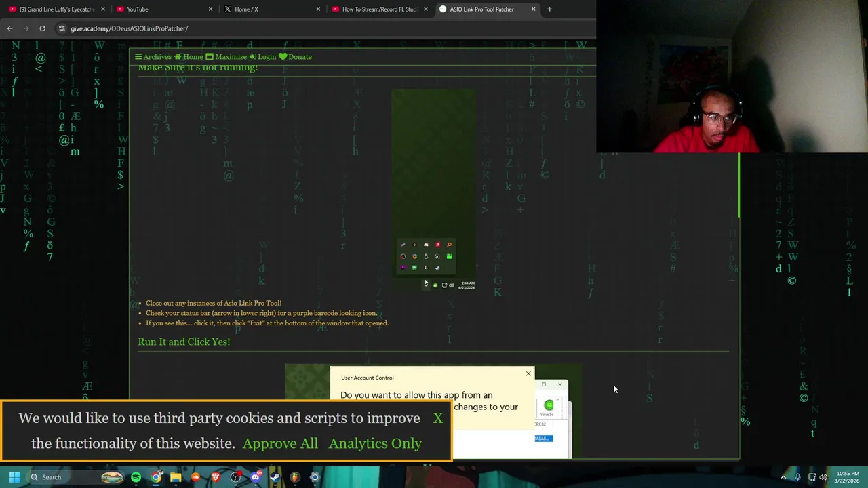The image size is (868, 488).
Task: Click the User Account Control screenshot image
Action: pyautogui.click(x=433, y=411)
